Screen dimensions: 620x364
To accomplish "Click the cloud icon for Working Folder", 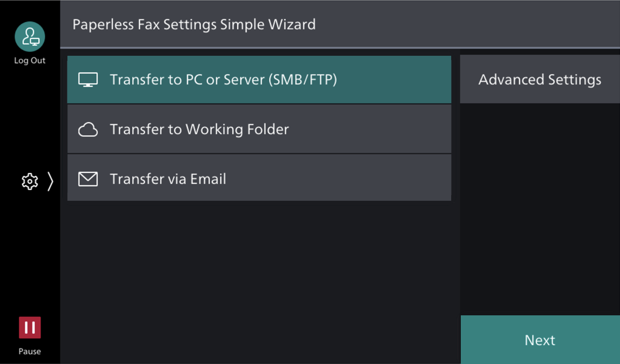I will click(88, 129).
